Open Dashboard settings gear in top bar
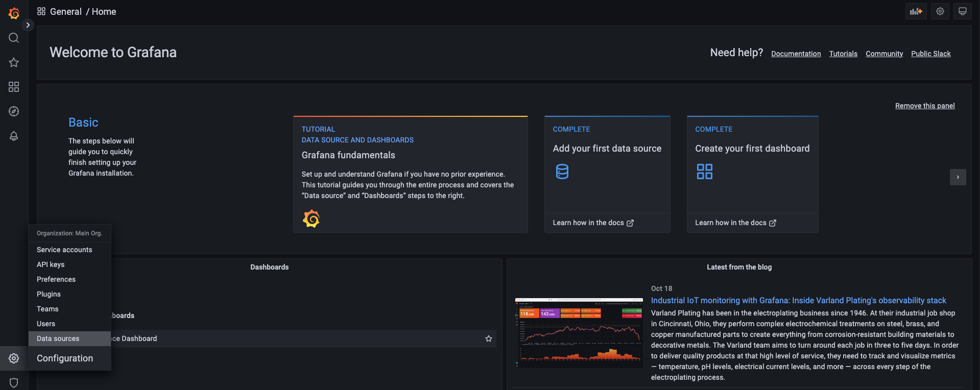The height and width of the screenshot is (390, 980). point(940,11)
